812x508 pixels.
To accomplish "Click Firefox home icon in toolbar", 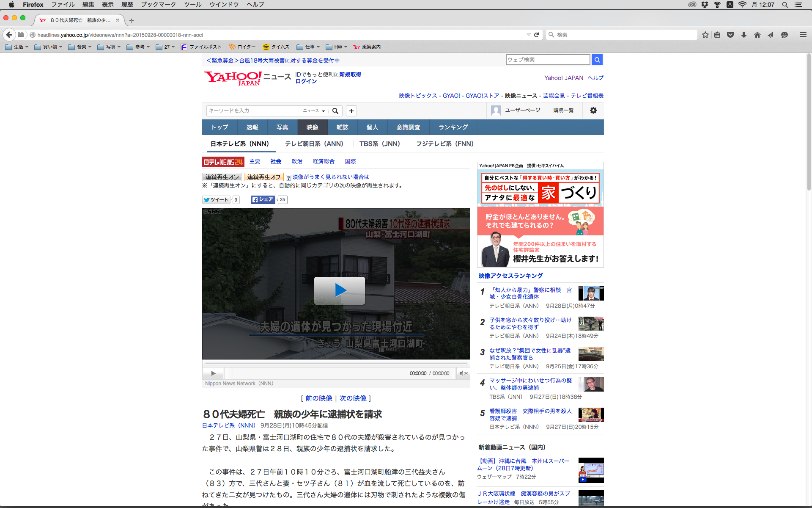I will pos(757,35).
